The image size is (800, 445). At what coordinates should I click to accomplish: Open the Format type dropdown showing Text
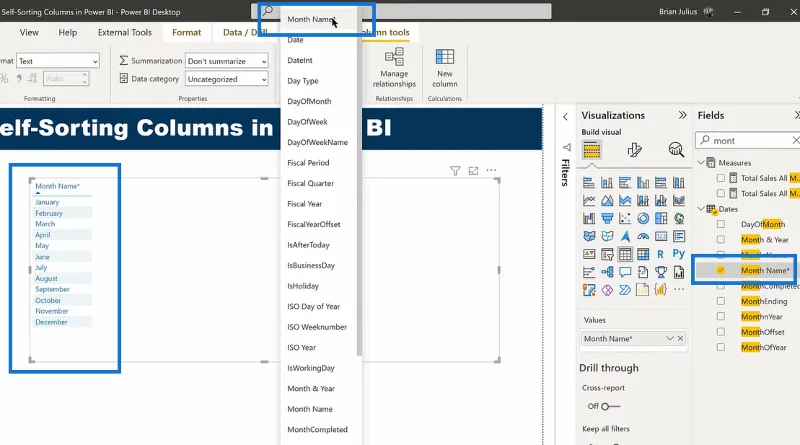pyautogui.click(x=58, y=61)
